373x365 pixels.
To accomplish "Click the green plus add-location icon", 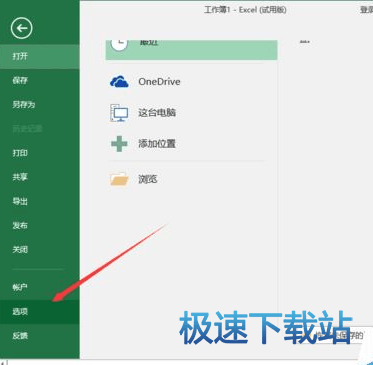I will (119, 144).
